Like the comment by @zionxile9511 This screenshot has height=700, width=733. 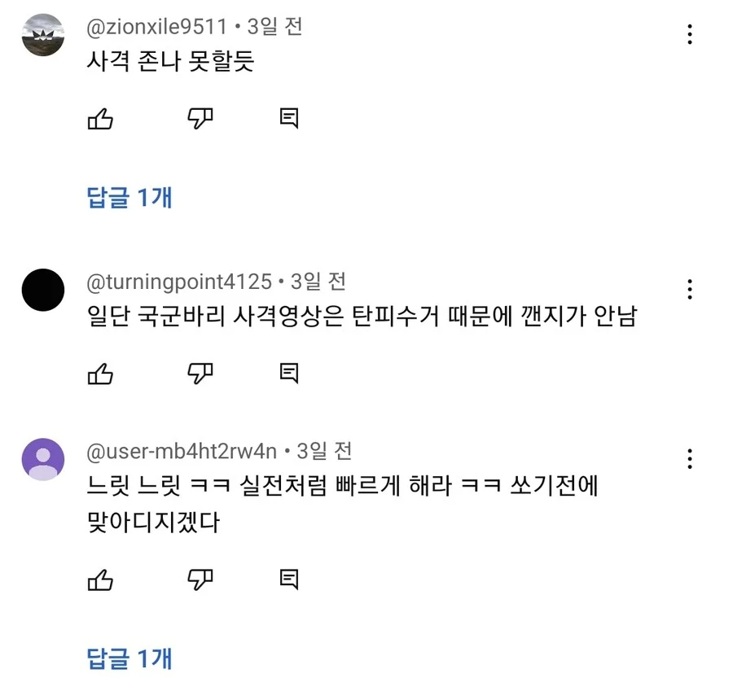(x=100, y=120)
